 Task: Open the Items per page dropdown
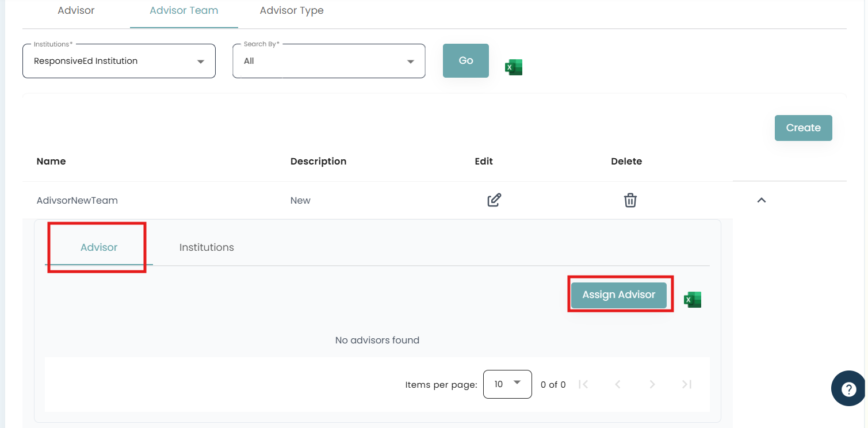[507, 384]
